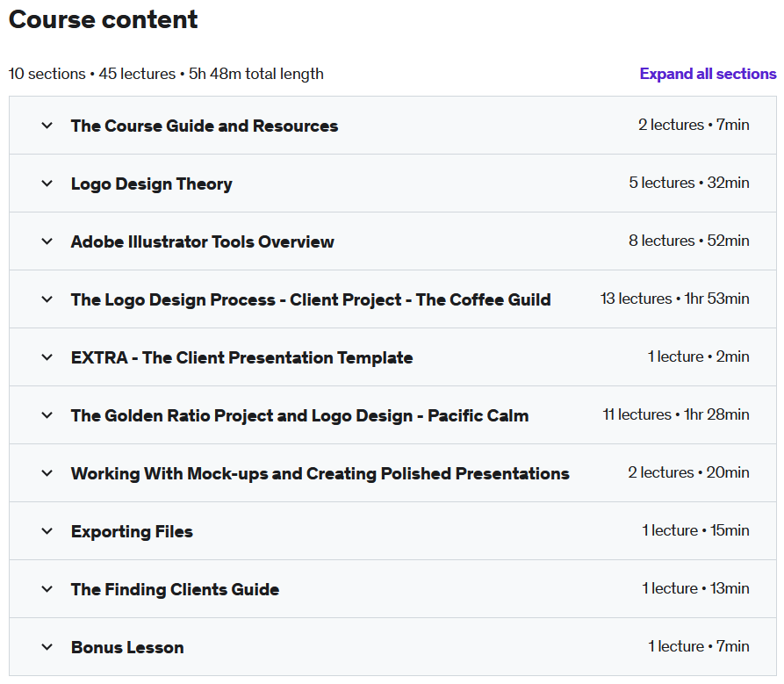Image resolution: width=784 pixels, height=684 pixels.
Task: Expand chevron beside Bonus Lesson
Action: point(47,647)
